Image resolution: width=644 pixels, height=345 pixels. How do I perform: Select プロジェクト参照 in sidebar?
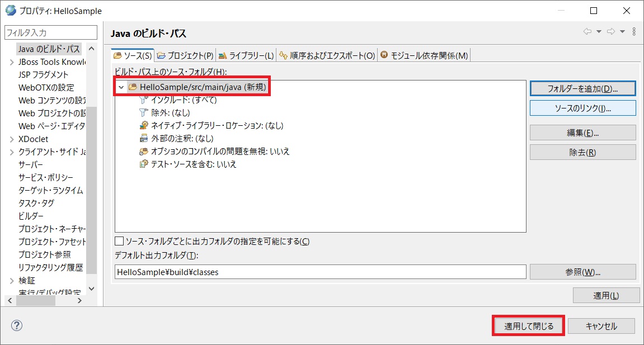click(44, 255)
